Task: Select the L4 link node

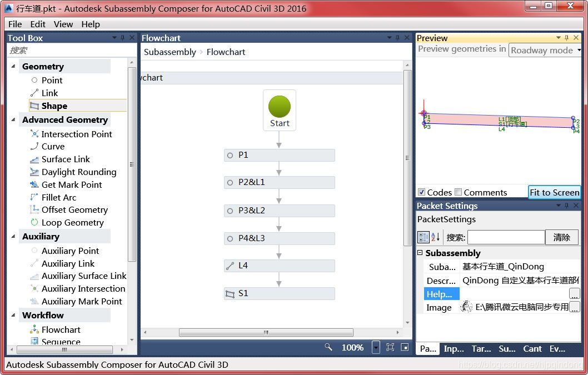Action: [280, 266]
